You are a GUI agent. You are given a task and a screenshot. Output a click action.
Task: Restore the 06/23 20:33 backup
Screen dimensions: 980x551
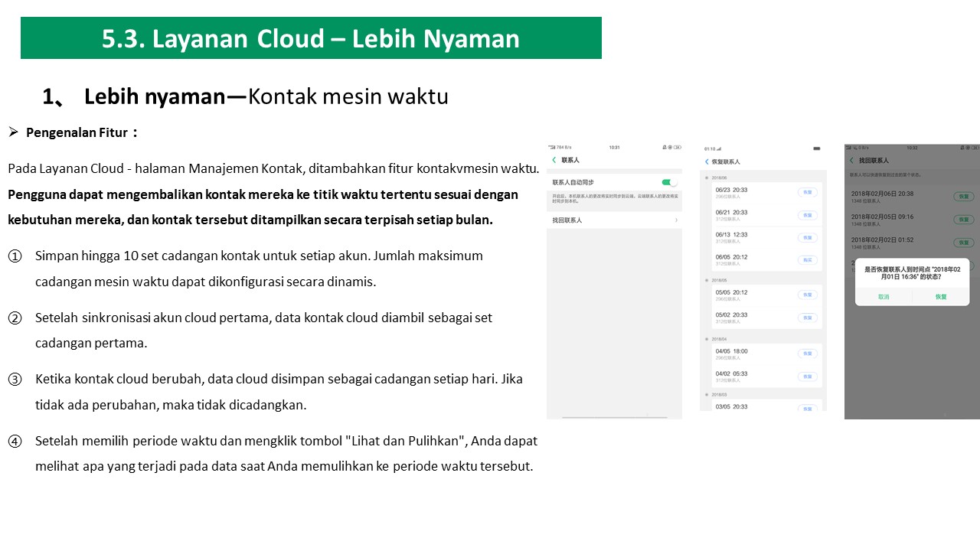[806, 192]
